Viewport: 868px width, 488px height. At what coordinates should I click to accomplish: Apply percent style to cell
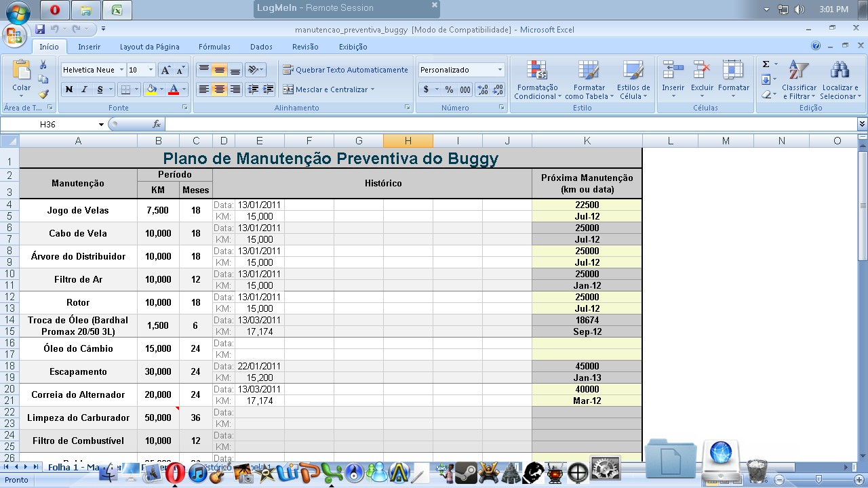pyautogui.click(x=449, y=89)
